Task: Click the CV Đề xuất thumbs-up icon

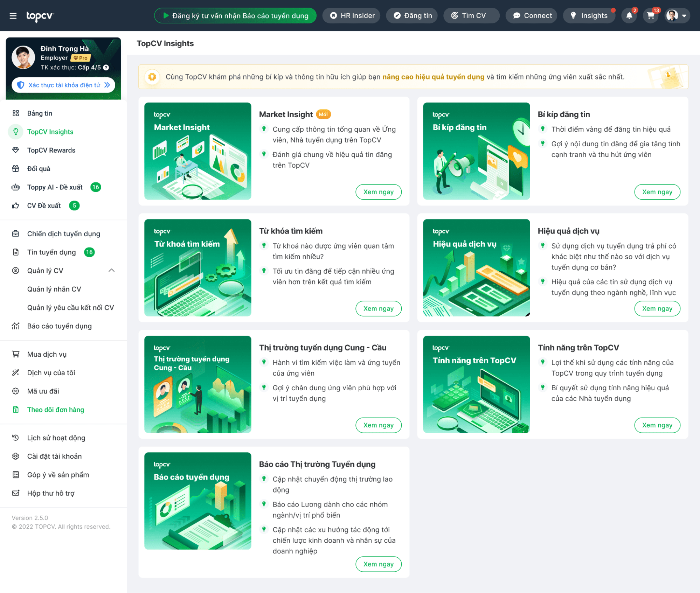Action: click(x=16, y=206)
